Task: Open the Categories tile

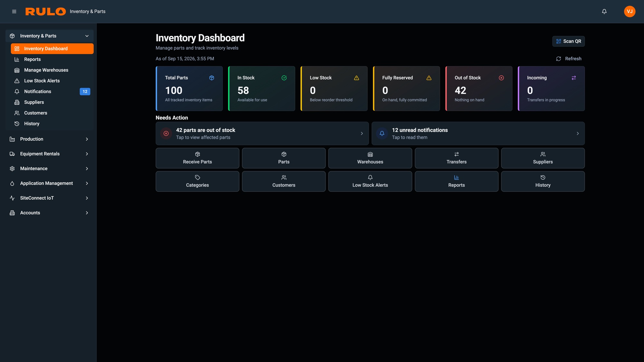Action: [197, 181]
